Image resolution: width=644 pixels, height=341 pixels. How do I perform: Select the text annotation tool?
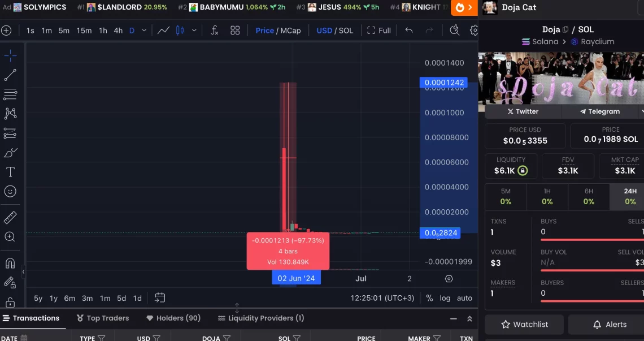[10, 172]
